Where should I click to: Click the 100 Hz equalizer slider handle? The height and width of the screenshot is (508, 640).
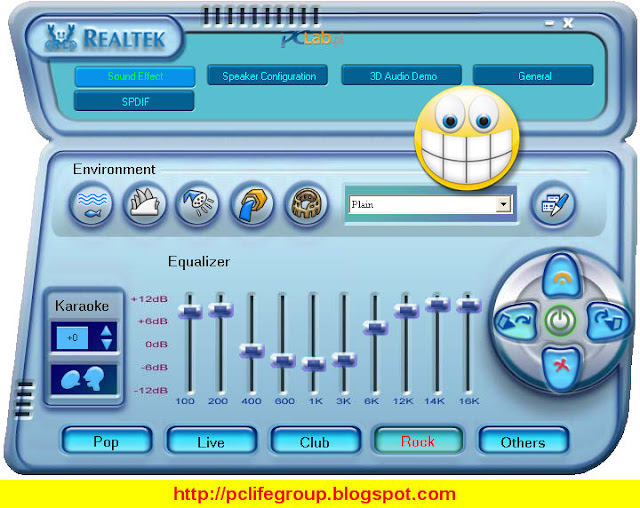click(x=190, y=311)
